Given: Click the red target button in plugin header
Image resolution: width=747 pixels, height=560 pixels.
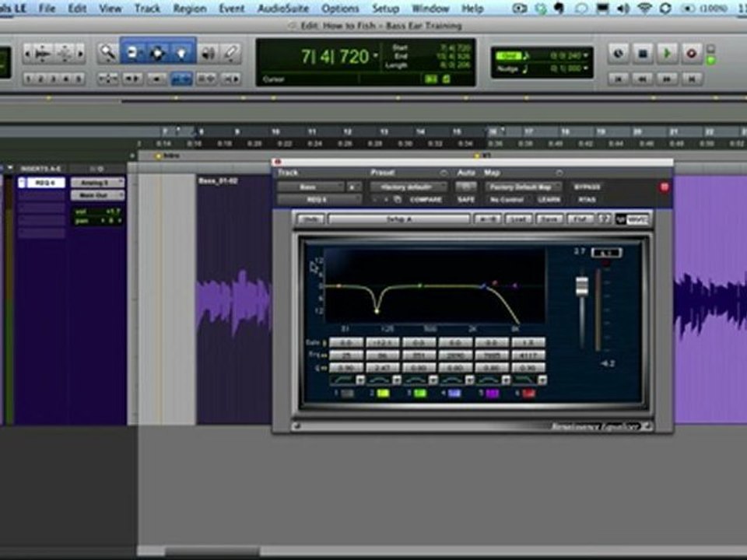Looking at the screenshot, I should tap(665, 187).
